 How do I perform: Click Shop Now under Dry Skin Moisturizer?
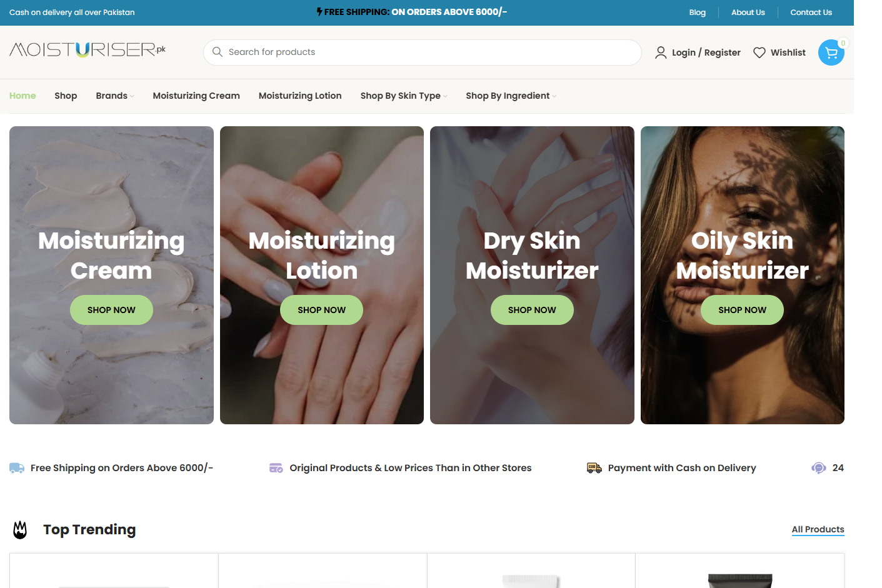coord(532,310)
